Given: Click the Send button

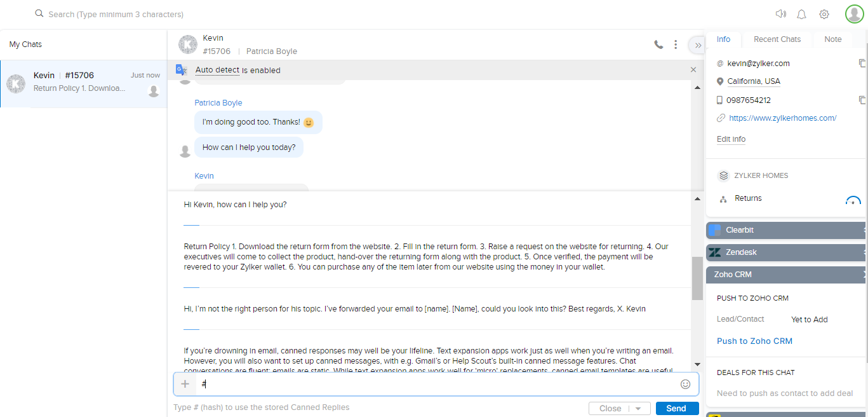Looking at the screenshot, I should (x=677, y=409).
